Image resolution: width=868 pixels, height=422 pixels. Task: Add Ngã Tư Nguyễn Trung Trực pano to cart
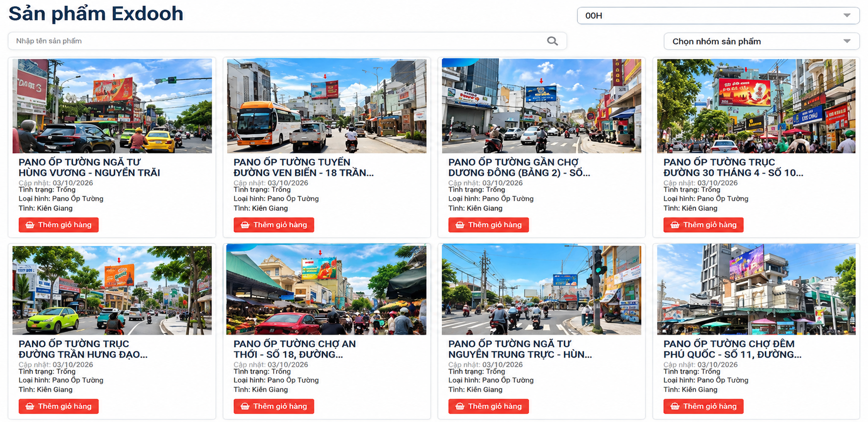[x=489, y=406]
